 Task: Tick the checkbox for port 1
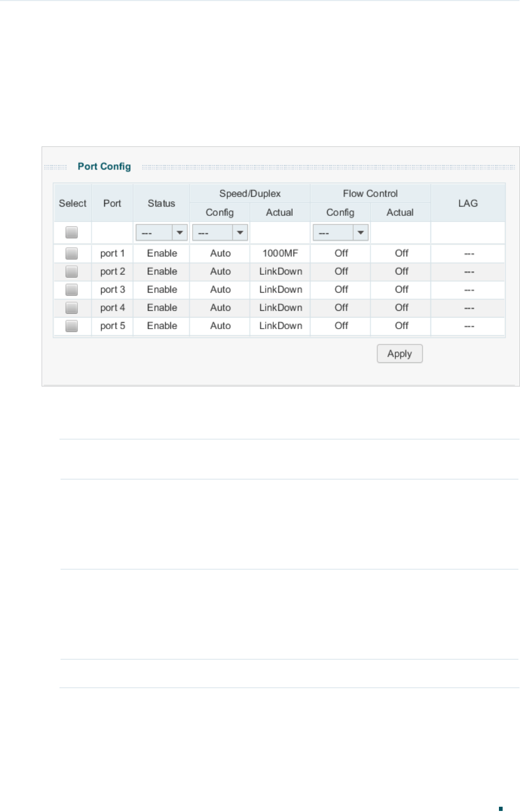click(x=72, y=253)
